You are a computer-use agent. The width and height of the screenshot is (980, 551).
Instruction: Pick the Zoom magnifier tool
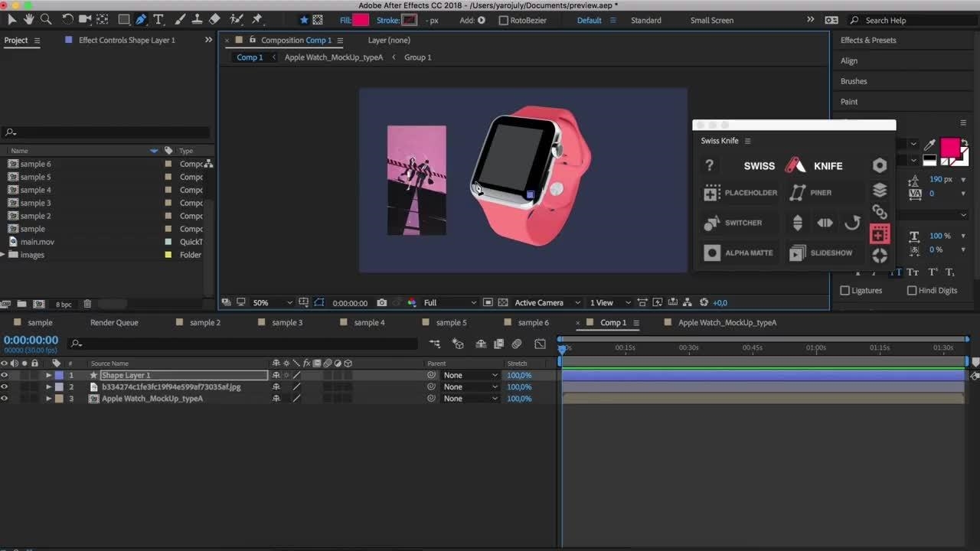(46, 20)
